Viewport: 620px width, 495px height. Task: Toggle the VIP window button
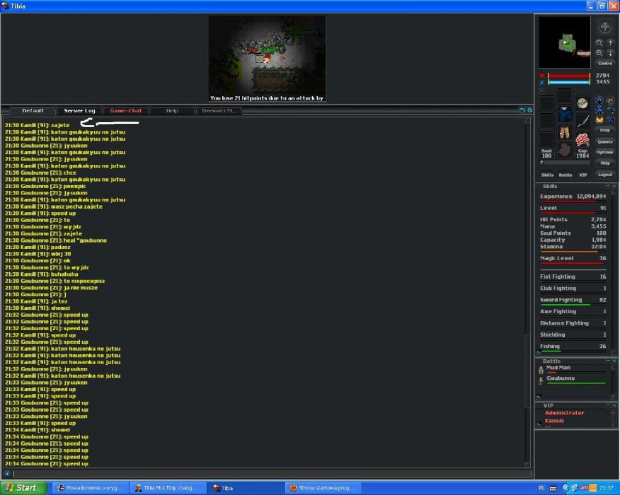pyautogui.click(x=583, y=175)
